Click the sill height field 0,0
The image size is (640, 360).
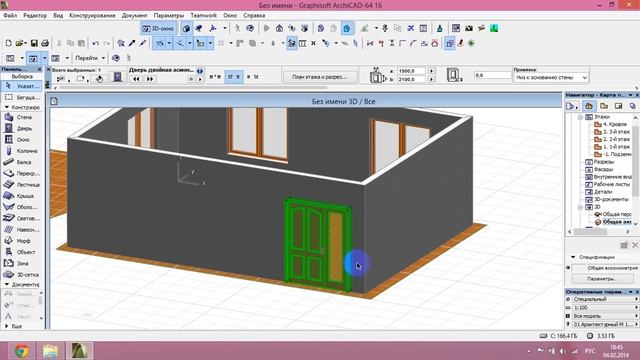coord(493,76)
